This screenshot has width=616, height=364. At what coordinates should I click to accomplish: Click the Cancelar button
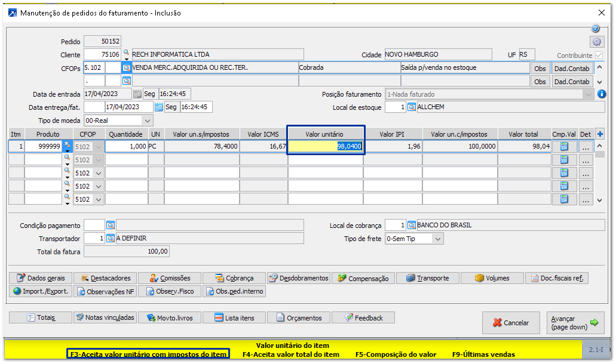(x=511, y=323)
